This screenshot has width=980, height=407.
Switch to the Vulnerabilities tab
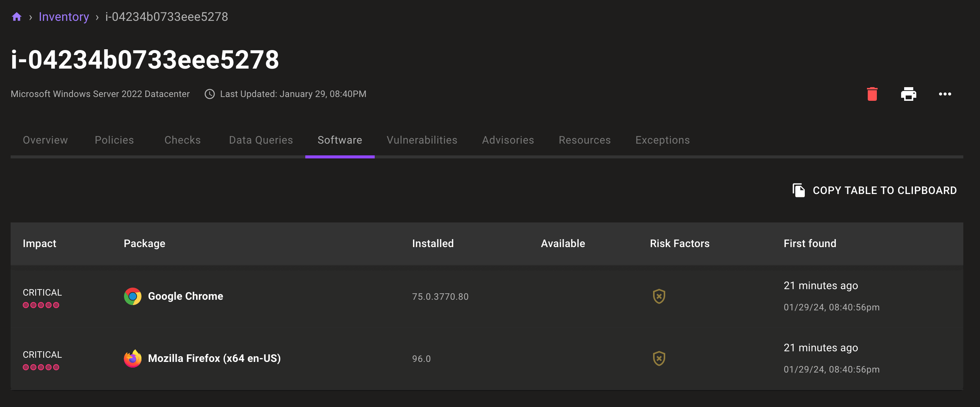422,140
